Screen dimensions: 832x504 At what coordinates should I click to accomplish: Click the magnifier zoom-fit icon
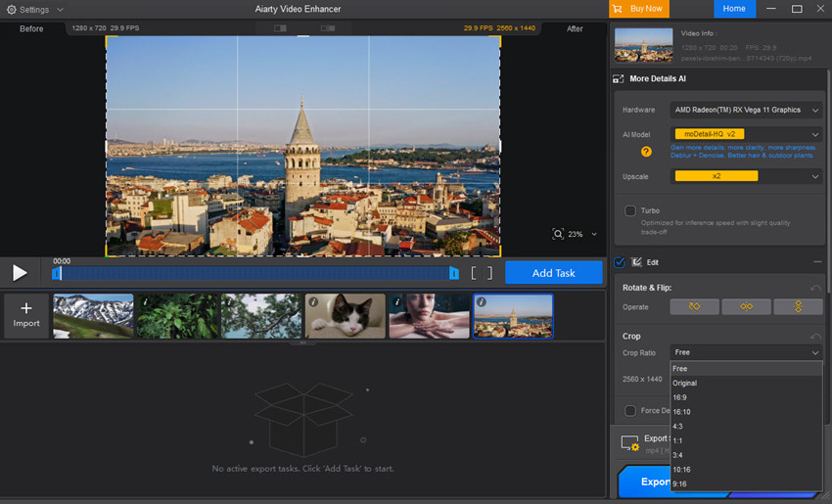click(558, 234)
